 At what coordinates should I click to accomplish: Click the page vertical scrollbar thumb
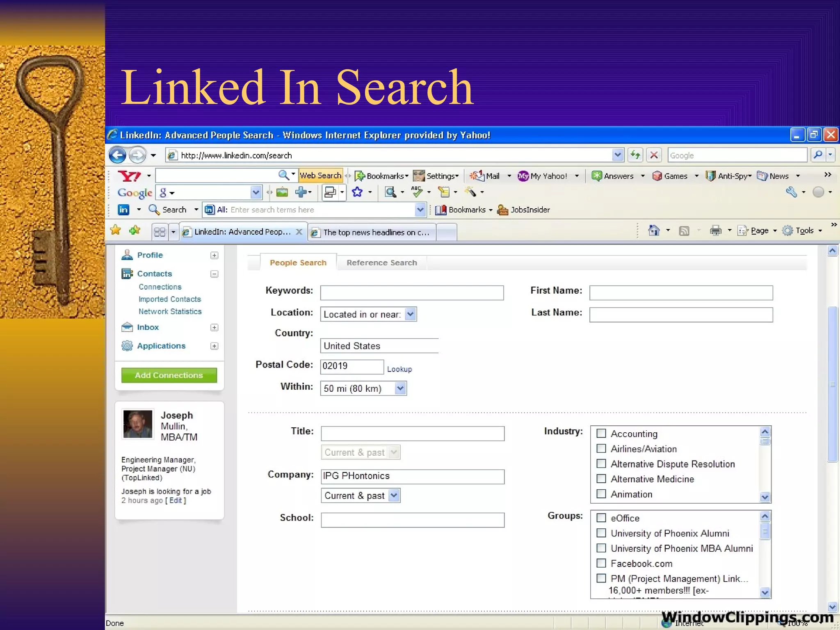(x=832, y=384)
